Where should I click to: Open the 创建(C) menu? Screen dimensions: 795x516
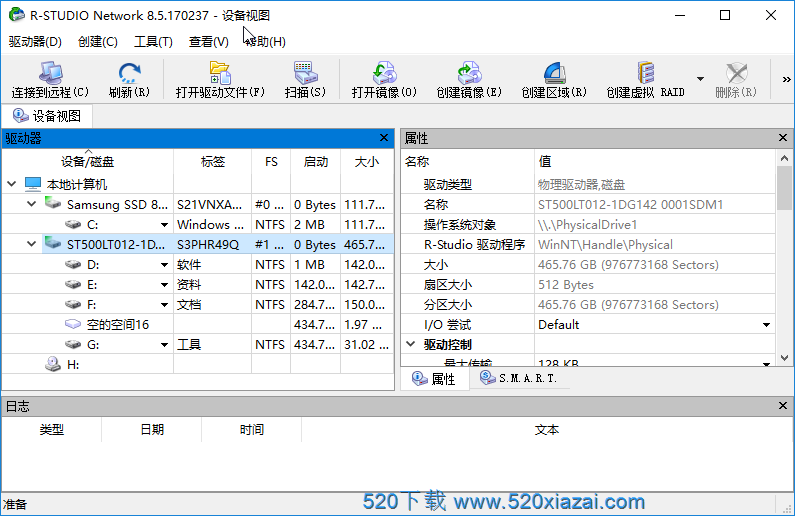tap(98, 42)
